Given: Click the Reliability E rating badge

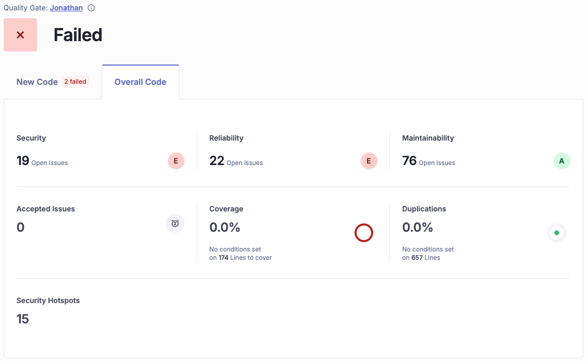Looking at the screenshot, I should pyautogui.click(x=369, y=161).
